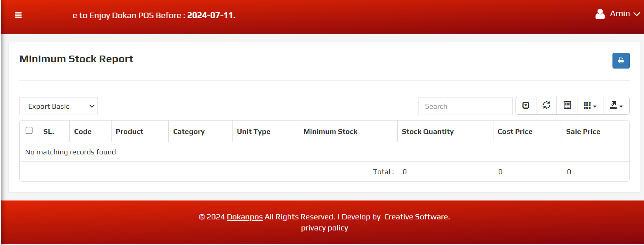Click the Creative Software link

[417, 217]
